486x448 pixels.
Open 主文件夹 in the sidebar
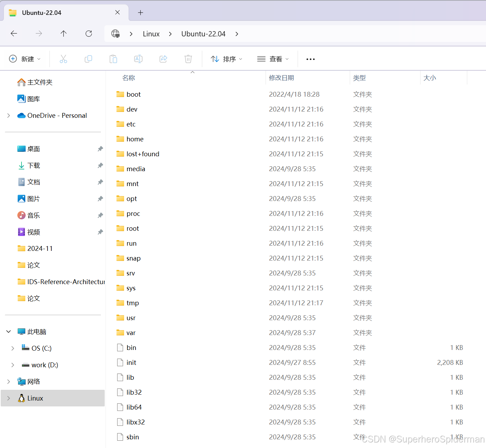click(35, 82)
